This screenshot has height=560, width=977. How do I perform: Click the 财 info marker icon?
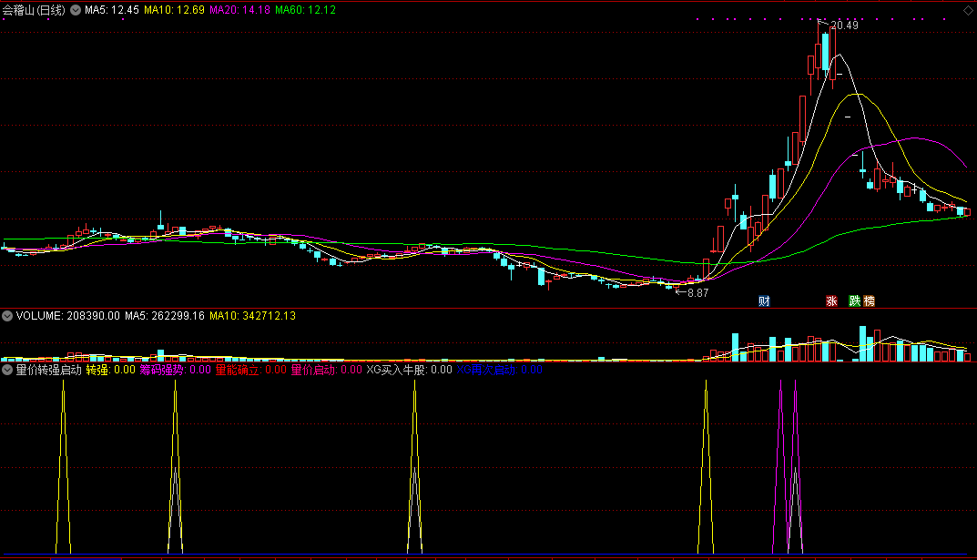tap(764, 301)
